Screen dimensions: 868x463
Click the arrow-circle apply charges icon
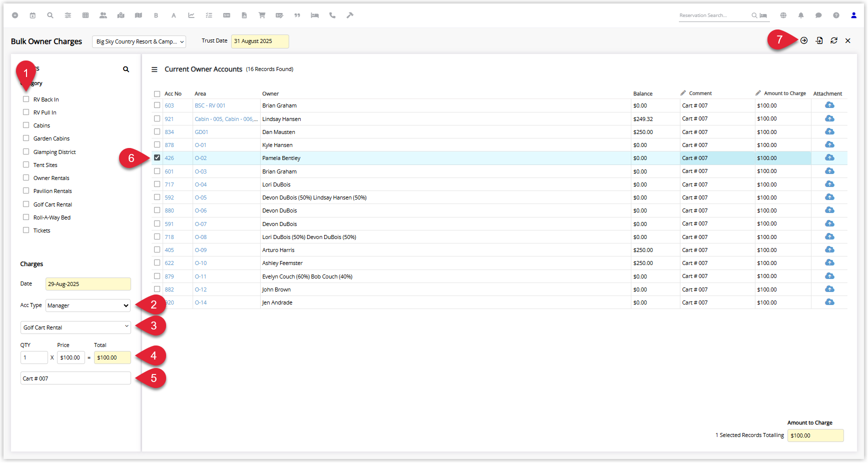804,40
